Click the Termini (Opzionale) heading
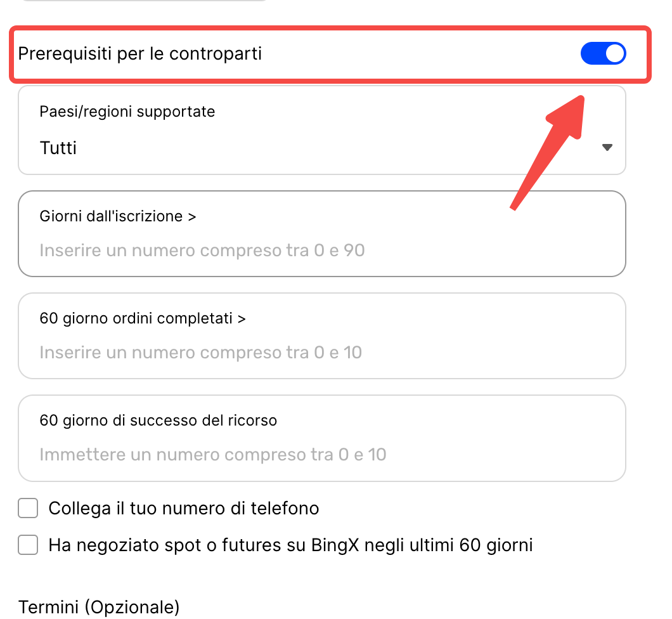This screenshot has height=619, width=672. click(x=99, y=607)
